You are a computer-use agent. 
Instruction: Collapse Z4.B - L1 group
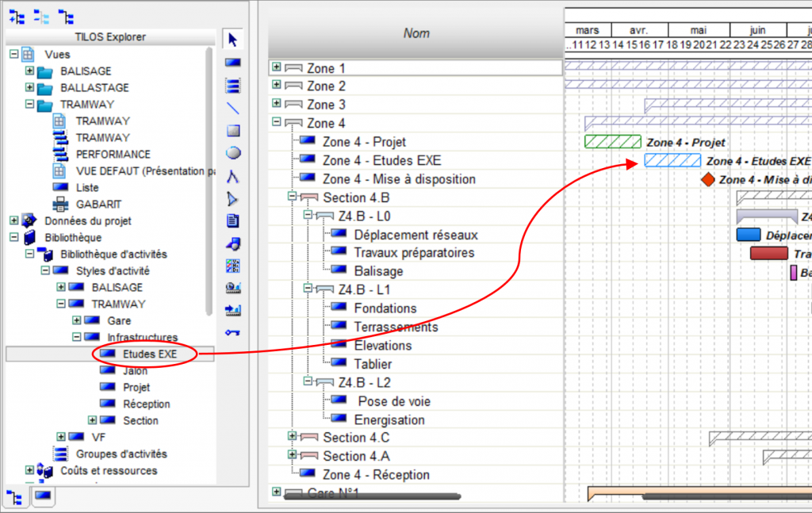(308, 288)
